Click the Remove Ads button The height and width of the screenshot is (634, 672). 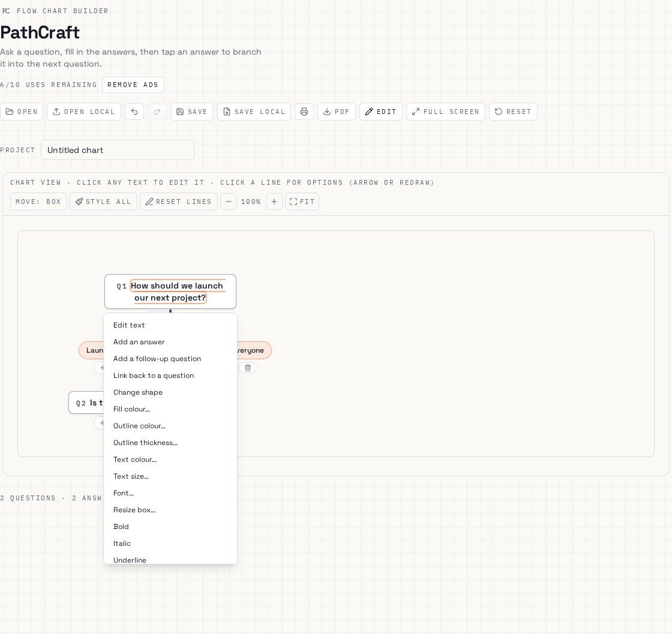[133, 85]
